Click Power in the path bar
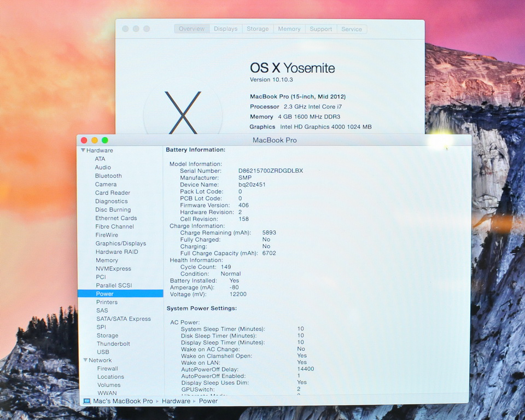The image size is (525, 420). coord(208,401)
